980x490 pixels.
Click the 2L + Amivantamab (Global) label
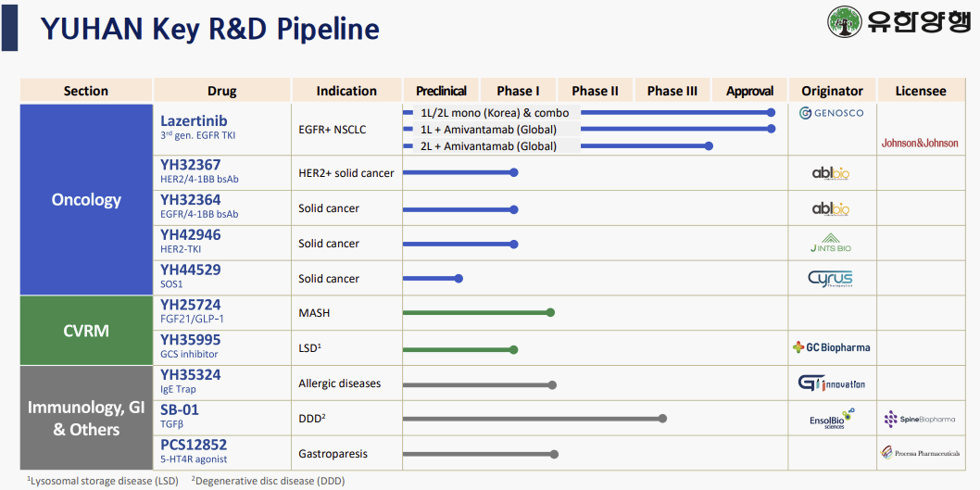pos(488,146)
